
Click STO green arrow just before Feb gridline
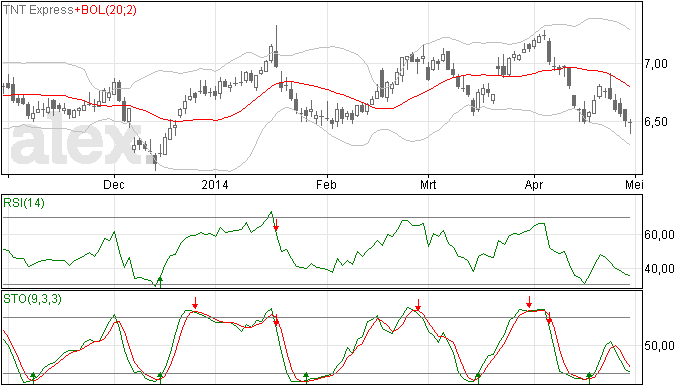click(307, 378)
